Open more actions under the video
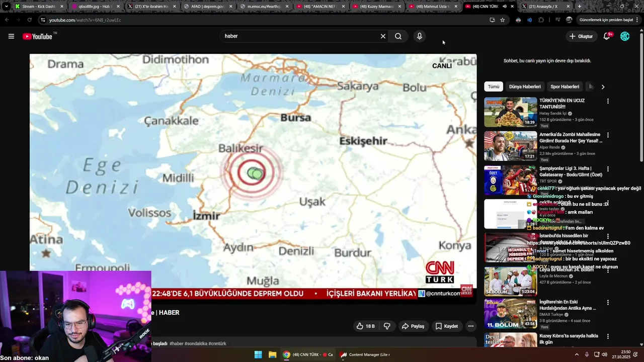Screen dimensions: 644x362 click(x=471, y=326)
